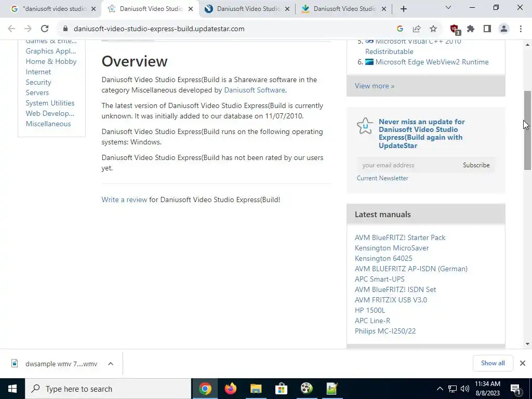Focus the your email address field
Image resolution: width=532 pixels, height=399 pixels.
coord(407,165)
